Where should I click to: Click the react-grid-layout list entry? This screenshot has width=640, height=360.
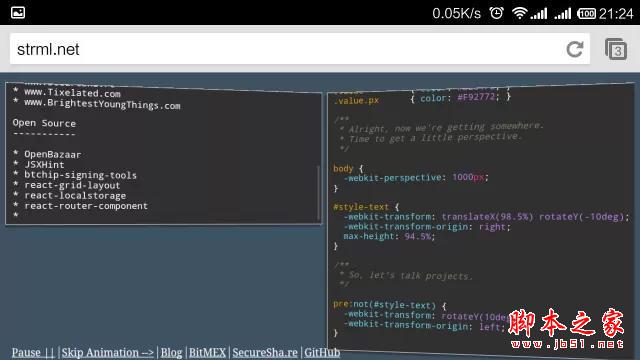tap(72, 185)
